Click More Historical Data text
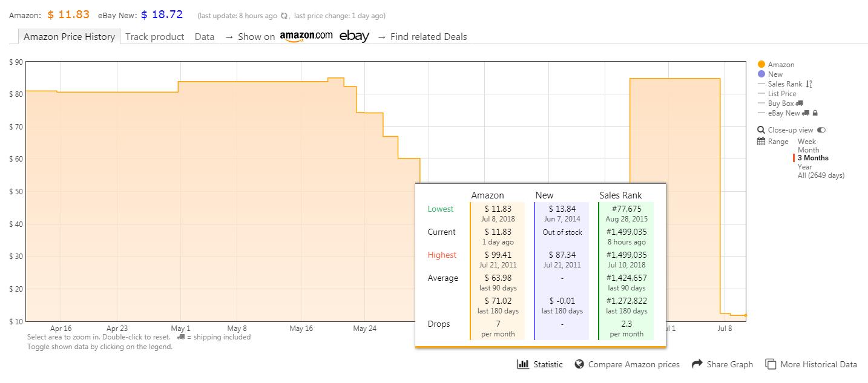The width and height of the screenshot is (868, 383). pyautogui.click(x=818, y=364)
